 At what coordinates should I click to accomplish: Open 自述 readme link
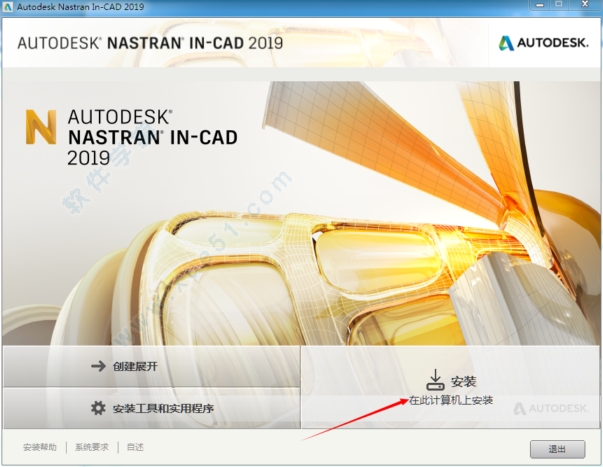click(135, 447)
